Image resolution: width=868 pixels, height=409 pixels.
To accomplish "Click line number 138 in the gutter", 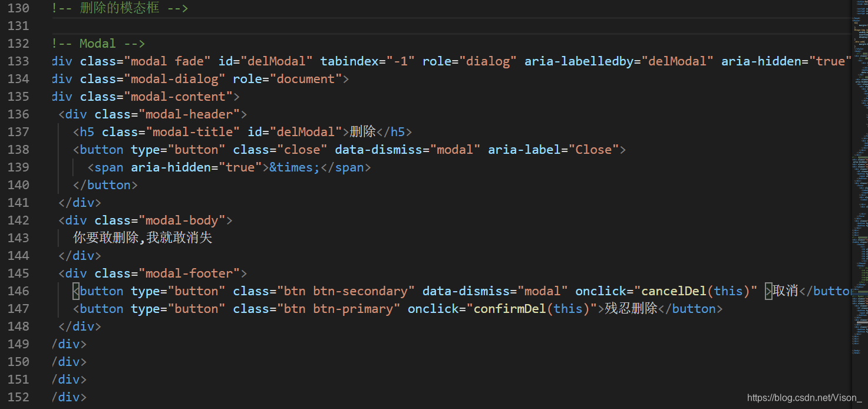I will [18, 150].
